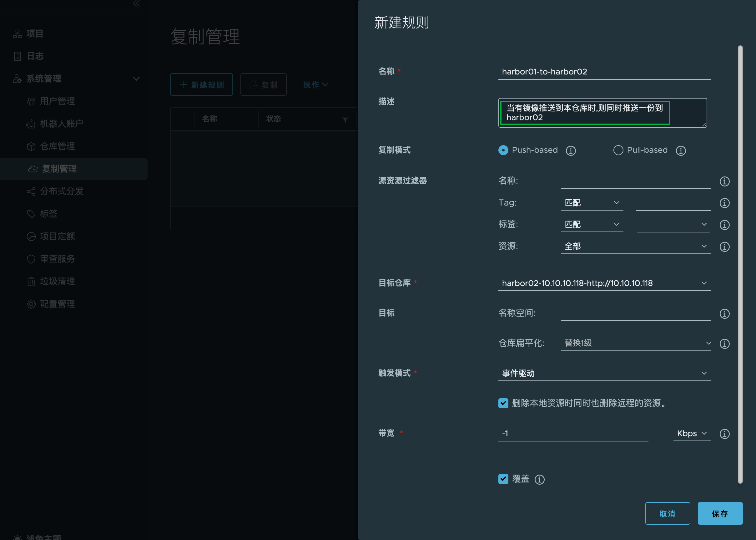756x540 pixels.
Task: Toggle the 覆盖 checkbox
Action: pos(503,479)
